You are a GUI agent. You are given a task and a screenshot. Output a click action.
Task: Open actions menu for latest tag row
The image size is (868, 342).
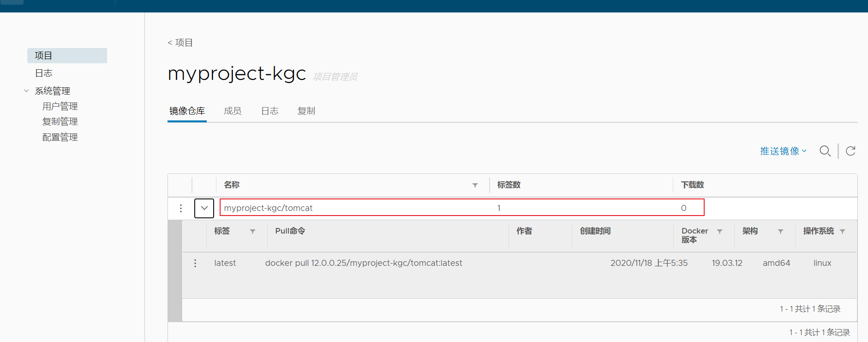pyautogui.click(x=195, y=263)
